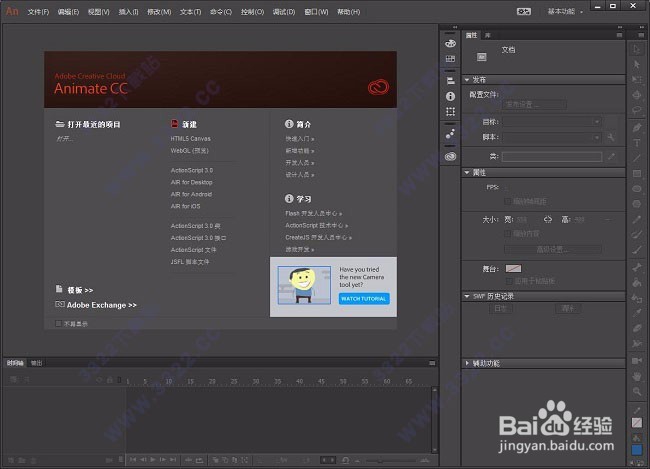Open the Transform panel icon
Viewport: 650px width, 469px height.
click(450, 112)
